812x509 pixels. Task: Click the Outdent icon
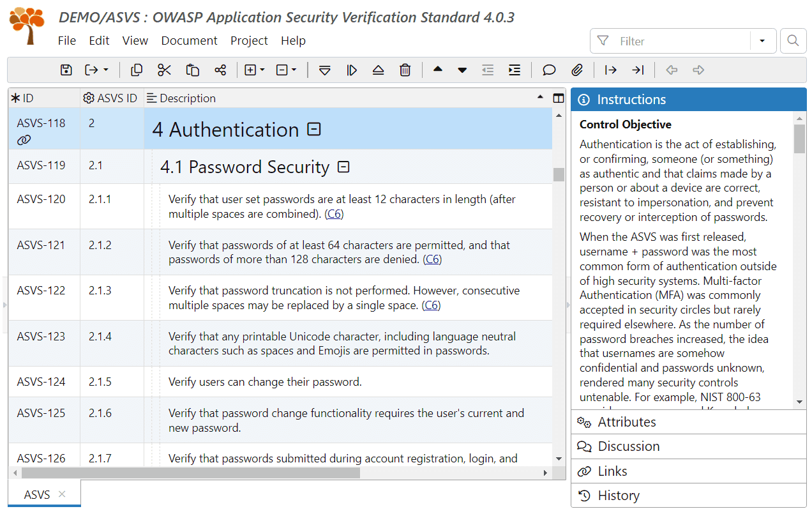pyautogui.click(x=488, y=70)
